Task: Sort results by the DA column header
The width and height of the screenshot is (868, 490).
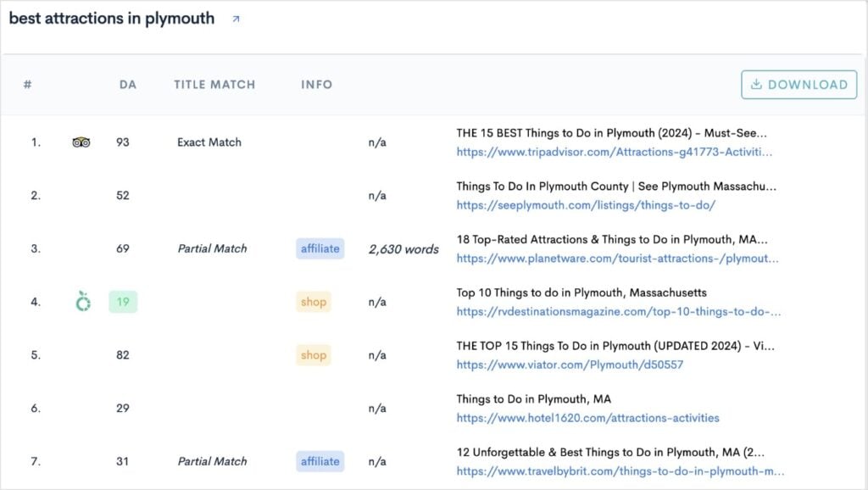Action: tap(128, 84)
